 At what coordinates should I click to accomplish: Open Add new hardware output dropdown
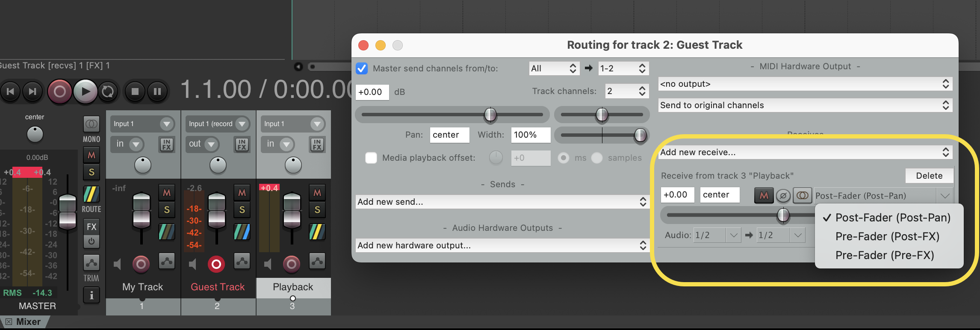pyautogui.click(x=502, y=245)
